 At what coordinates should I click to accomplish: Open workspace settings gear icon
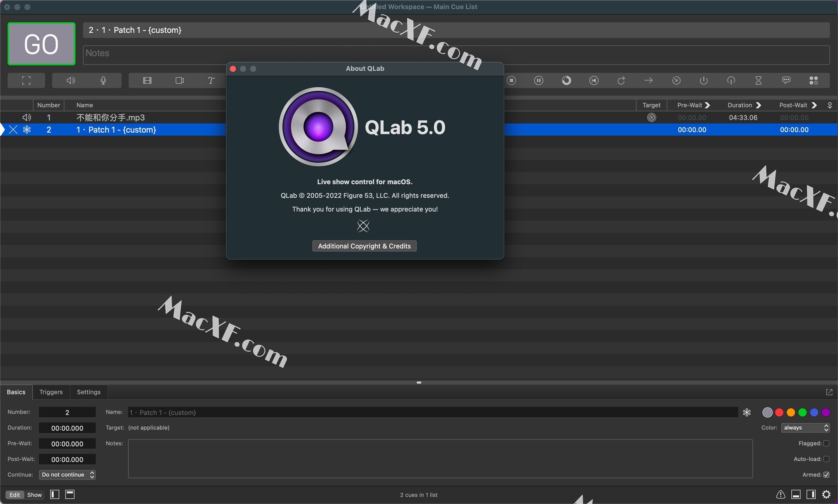click(x=826, y=494)
